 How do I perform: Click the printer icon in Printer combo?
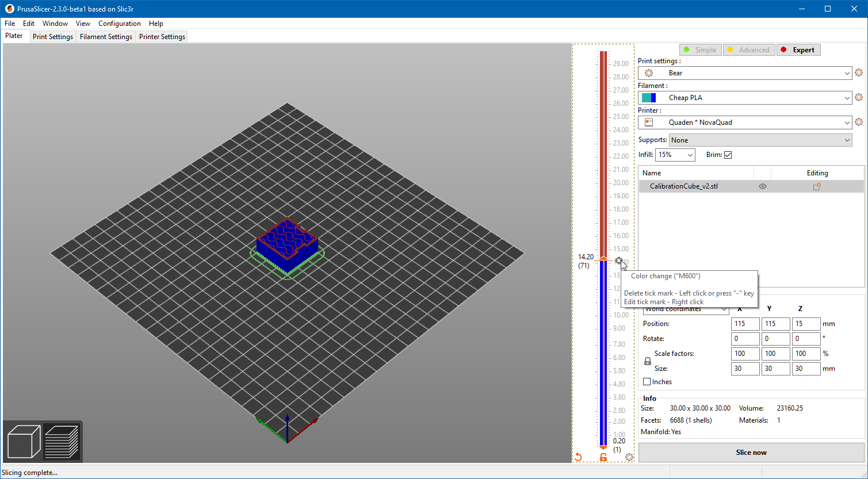(x=649, y=122)
